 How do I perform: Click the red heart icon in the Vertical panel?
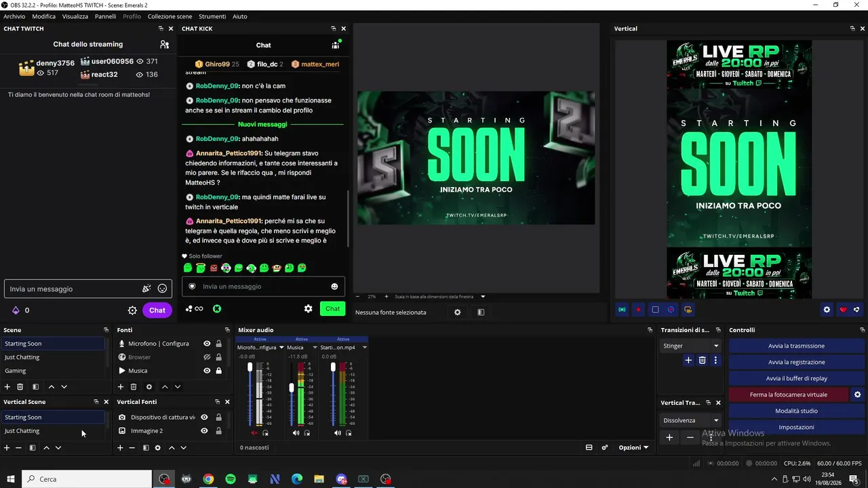(843, 310)
